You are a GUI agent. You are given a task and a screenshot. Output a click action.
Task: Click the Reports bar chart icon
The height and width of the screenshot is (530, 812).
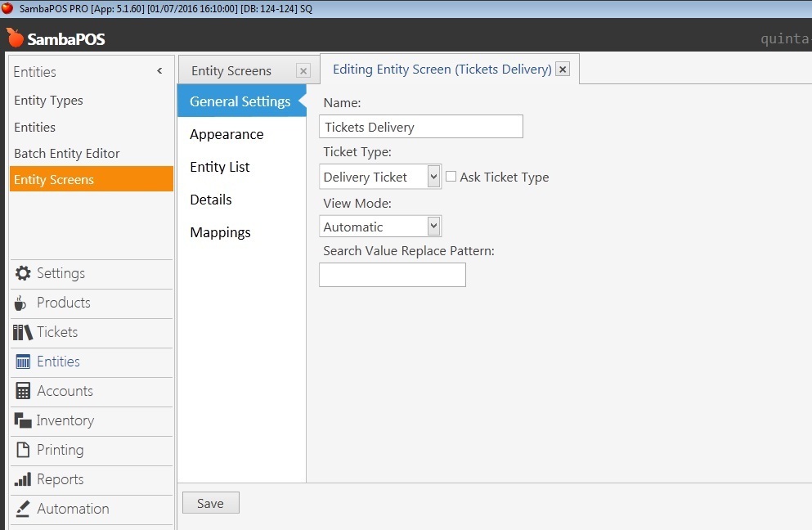click(23, 479)
